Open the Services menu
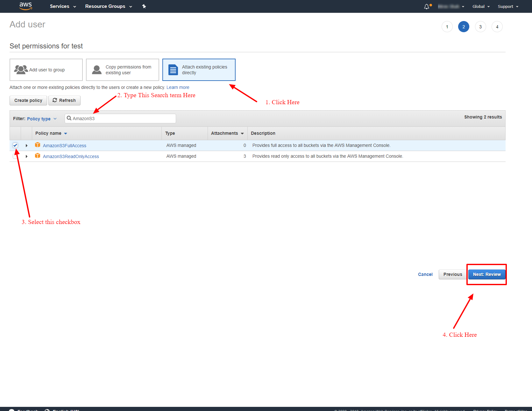Viewport: 532px width, 411px height. 63,6
